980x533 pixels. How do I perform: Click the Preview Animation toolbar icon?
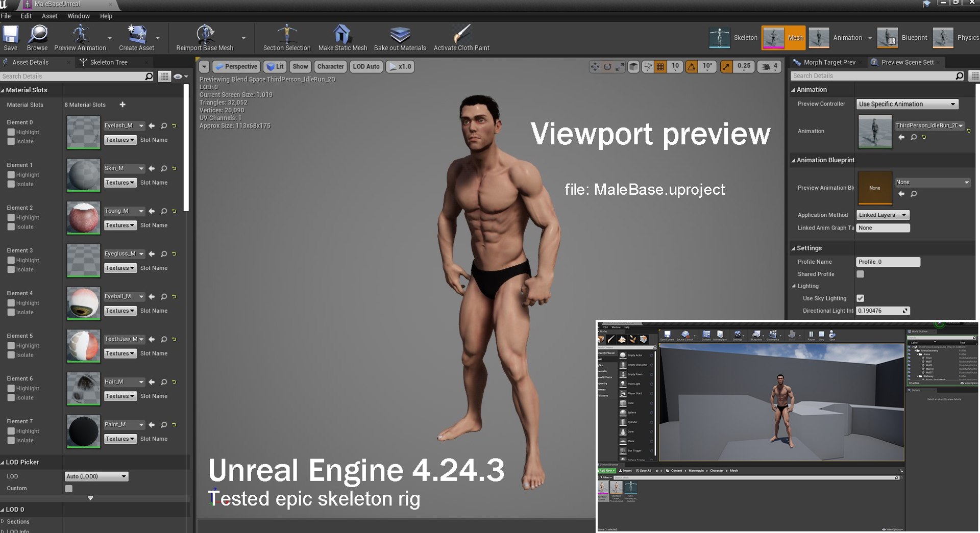click(x=80, y=38)
